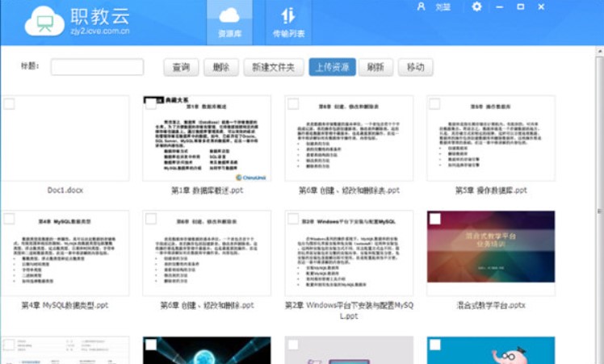Viewport: 604px width, 364px height.
Task: Select file name 第6章 创建、修改和删除表.ppt
Action: tap(349, 190)
